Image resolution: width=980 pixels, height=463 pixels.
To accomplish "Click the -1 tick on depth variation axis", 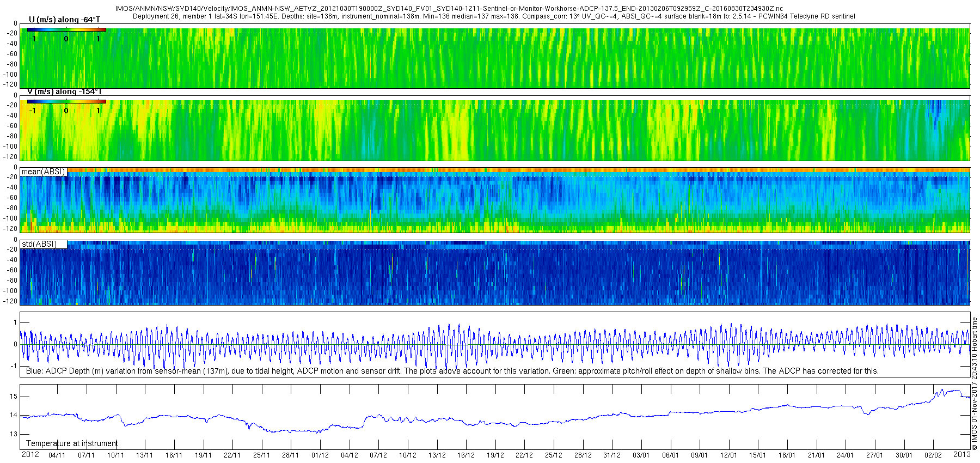I will [x=14, y=366].
